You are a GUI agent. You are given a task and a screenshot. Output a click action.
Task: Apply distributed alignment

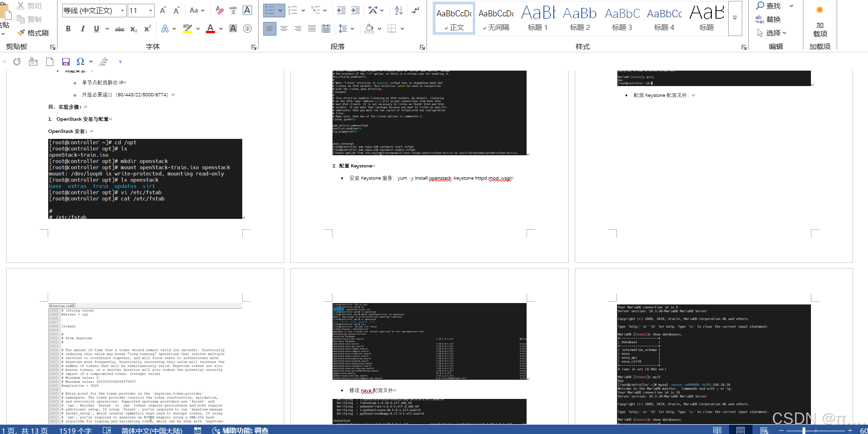point(326,29)
